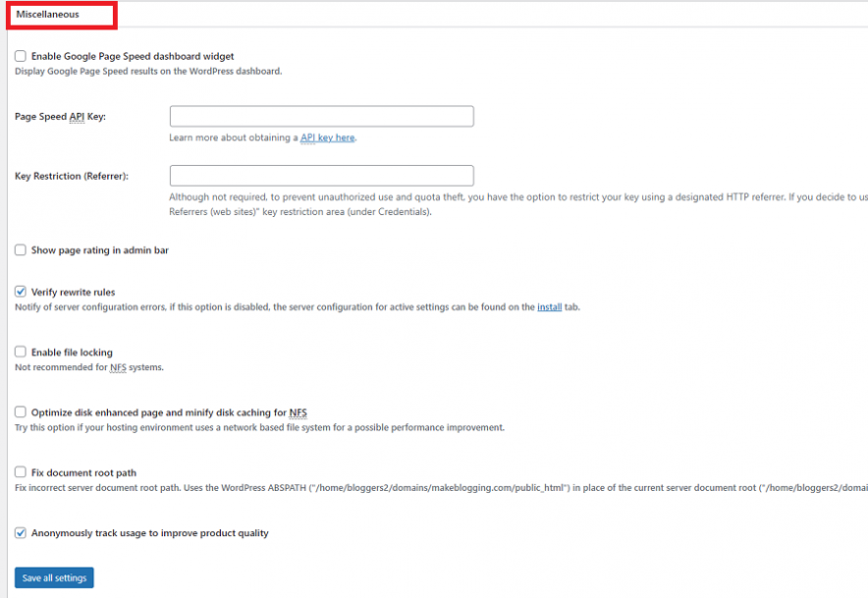
Task: Select the 'Key Restriction (Referrer):' label
Action: click(x=72, y=177)
